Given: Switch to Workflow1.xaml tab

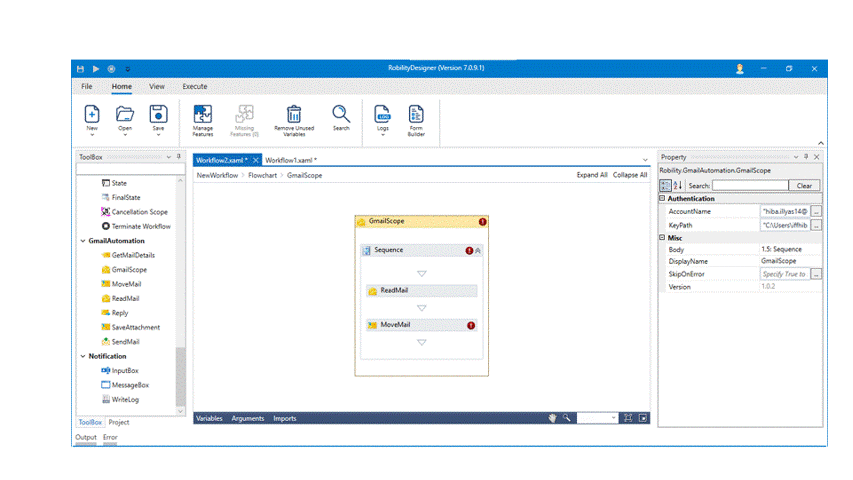Looking at the screenshot, I should click(291, 160).
